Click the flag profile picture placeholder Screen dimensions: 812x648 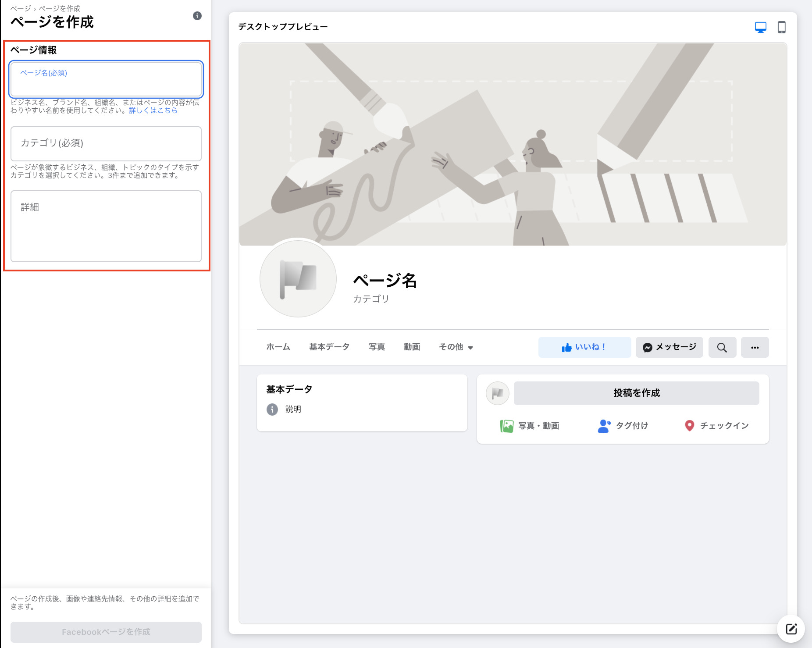[298, 278]
